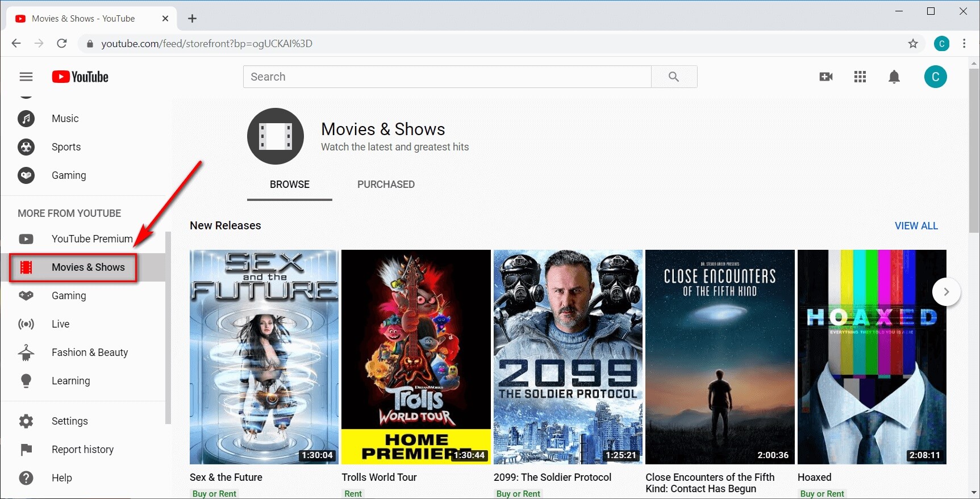
Task: Switch to the BROWSE tab
Action: coord(290,184)
